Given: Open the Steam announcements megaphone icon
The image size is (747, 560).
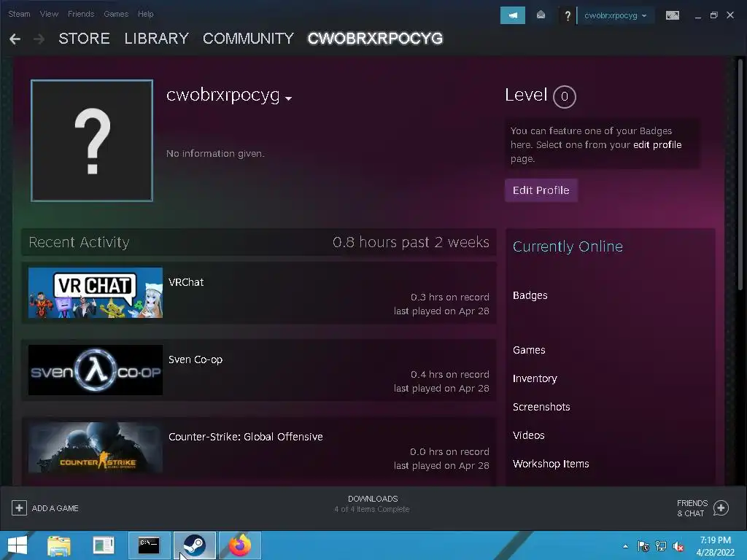Looking at the screenshot, I should pos(513,15).
